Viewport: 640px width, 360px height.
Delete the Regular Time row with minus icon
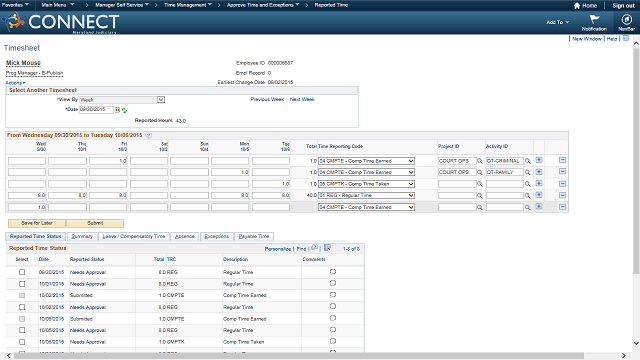click(x=562, y=196)
